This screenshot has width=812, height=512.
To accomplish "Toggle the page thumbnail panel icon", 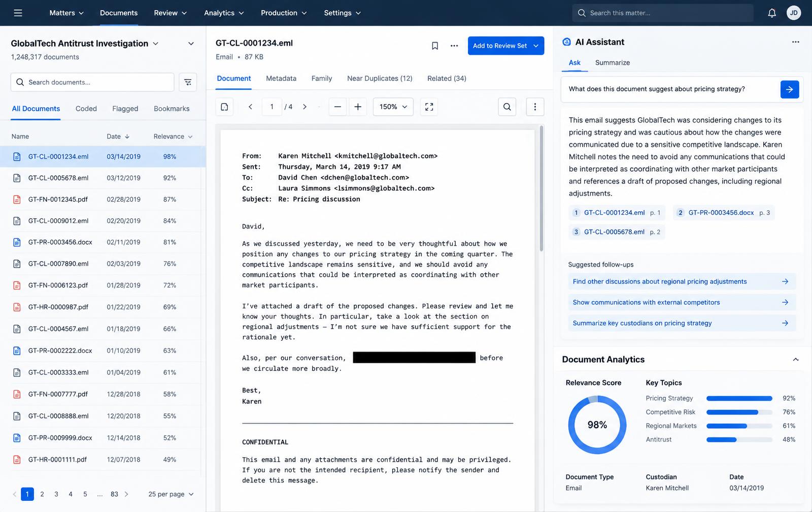I will [225, 107].
